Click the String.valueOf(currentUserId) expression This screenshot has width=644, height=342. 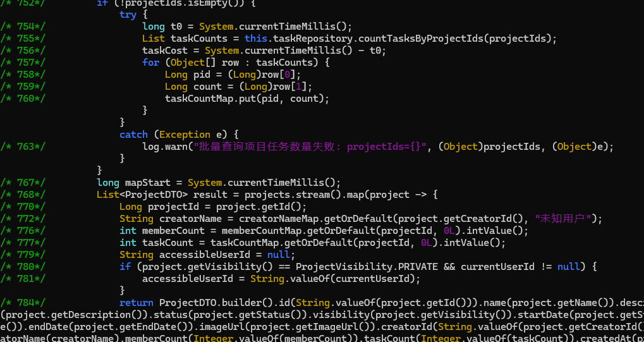[335, 279]
